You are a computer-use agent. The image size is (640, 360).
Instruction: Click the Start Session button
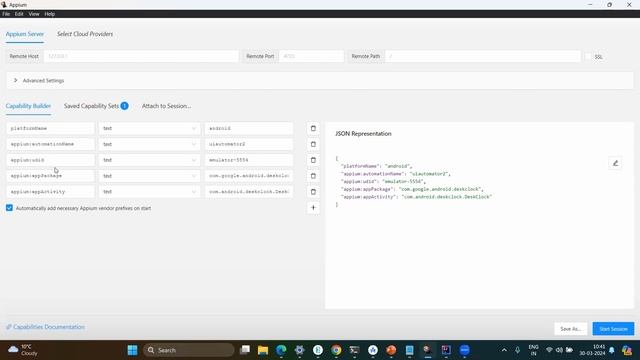coord(613,329)
